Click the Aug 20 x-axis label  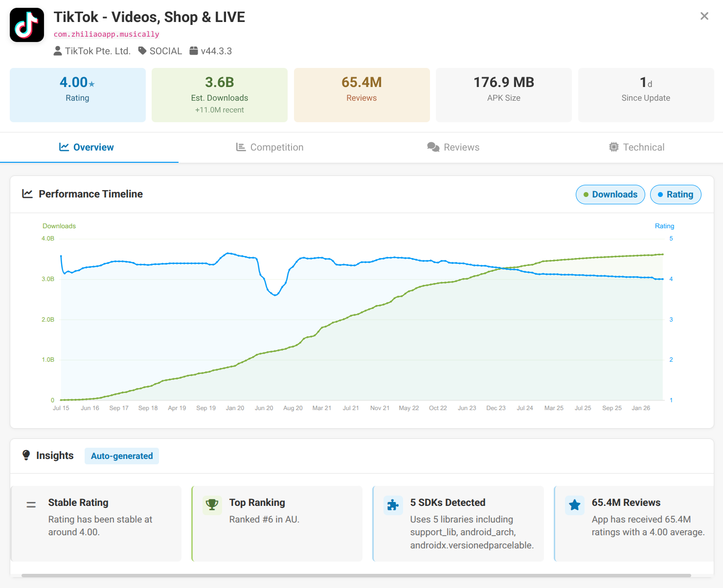click(x=293, y=408)
